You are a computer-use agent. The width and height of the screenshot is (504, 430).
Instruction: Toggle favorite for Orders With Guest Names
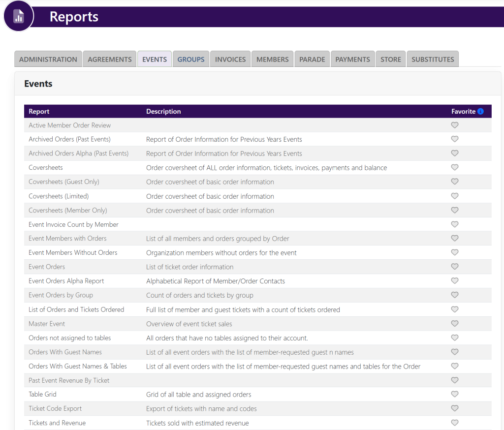[x=455, y=352]
